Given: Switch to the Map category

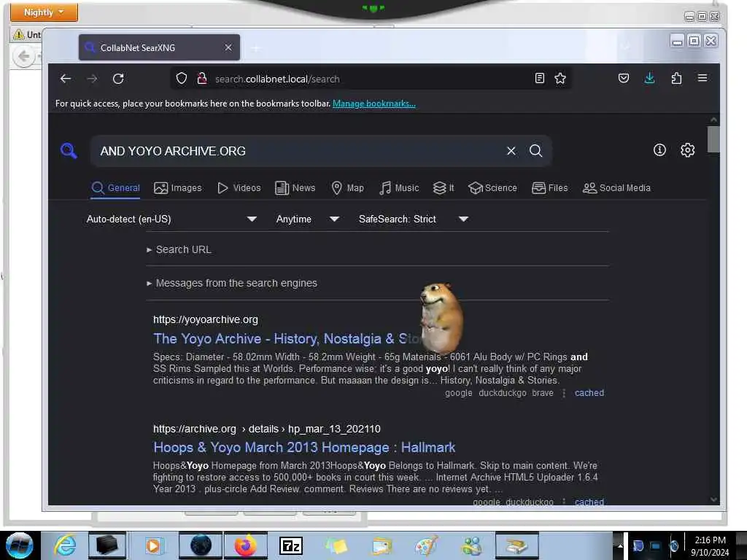Looking at the screenshot, I should coord(348,187).
